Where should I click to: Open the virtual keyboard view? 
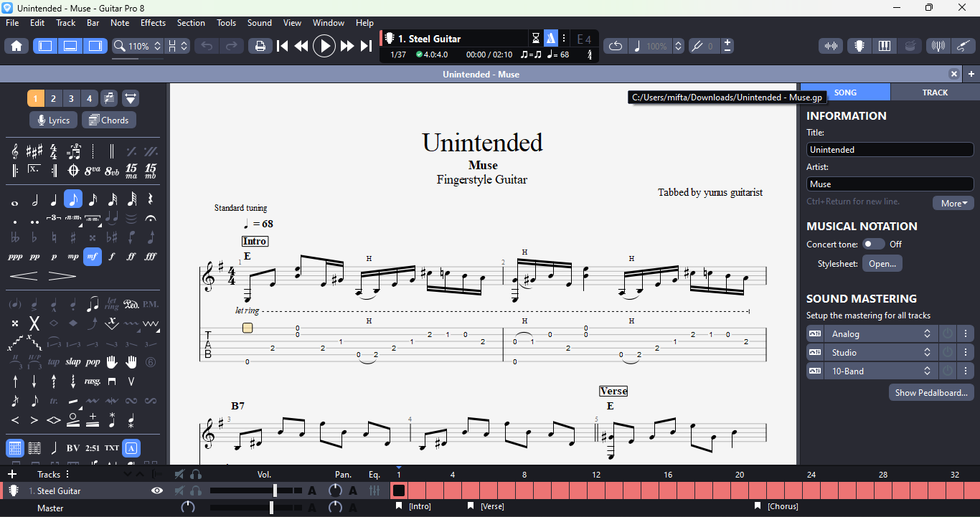885,46
